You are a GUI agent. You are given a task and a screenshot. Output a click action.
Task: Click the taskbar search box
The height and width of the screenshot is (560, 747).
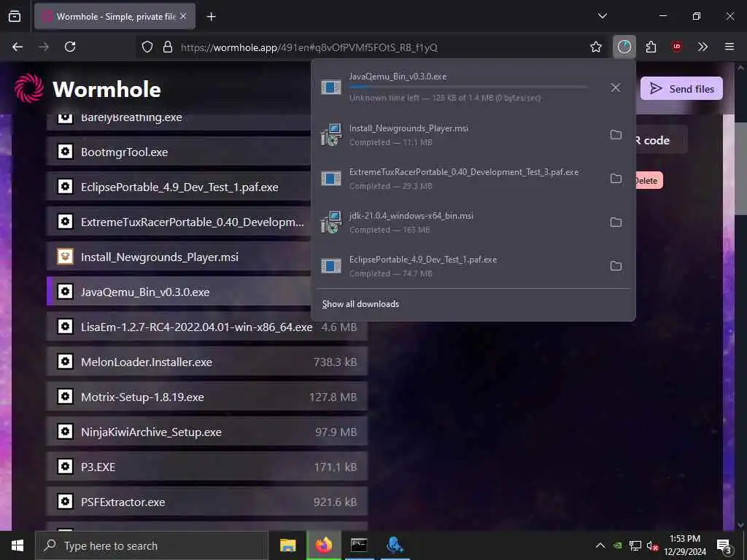pos(152,545)
